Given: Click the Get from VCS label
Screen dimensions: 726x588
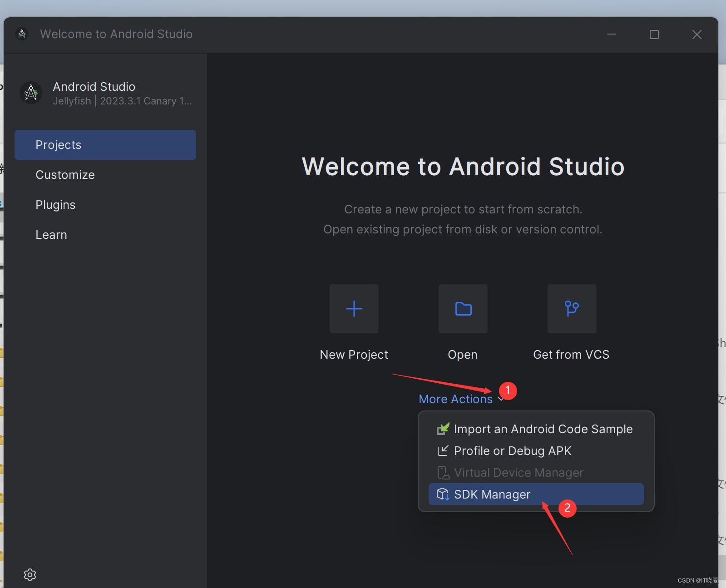Looking at the screenshot, I should tap(571, 355).
